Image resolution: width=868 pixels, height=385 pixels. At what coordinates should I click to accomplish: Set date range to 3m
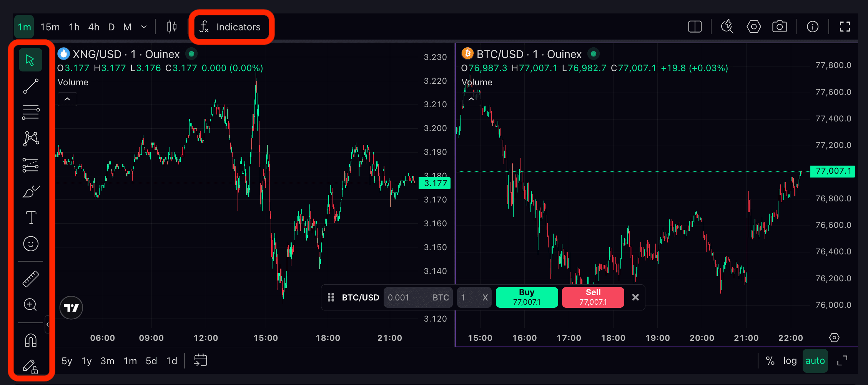(x=107, y=361)
